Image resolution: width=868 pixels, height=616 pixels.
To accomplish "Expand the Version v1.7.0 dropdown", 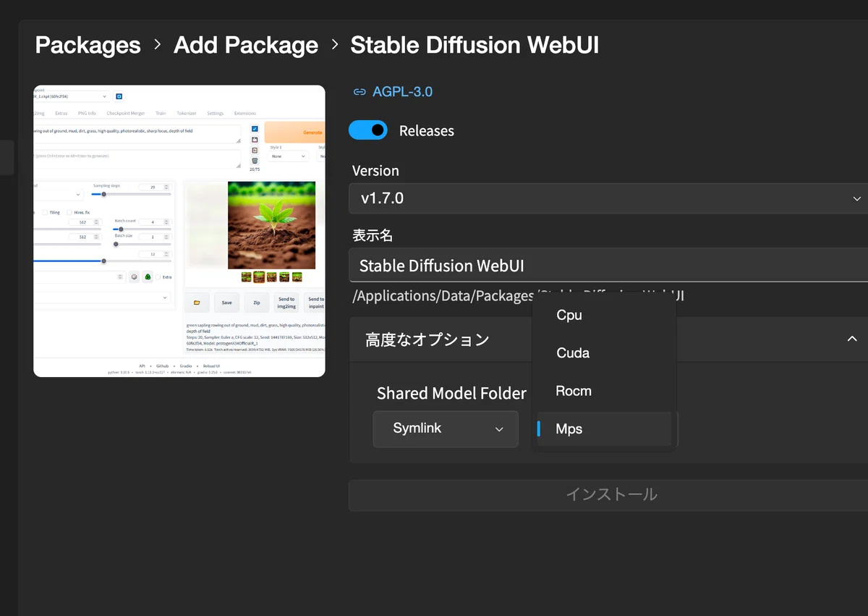I will pos(608,198).
